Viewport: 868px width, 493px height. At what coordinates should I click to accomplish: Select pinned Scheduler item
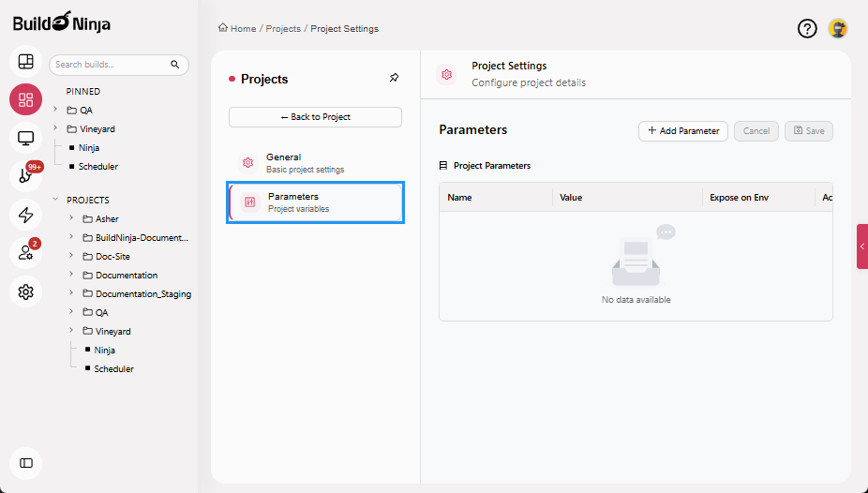coord(98,167)
